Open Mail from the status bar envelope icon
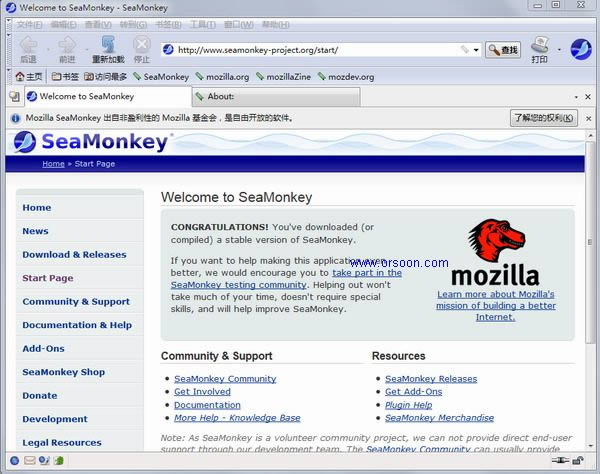This screenshot has height=474, width=600. [30, 461]
